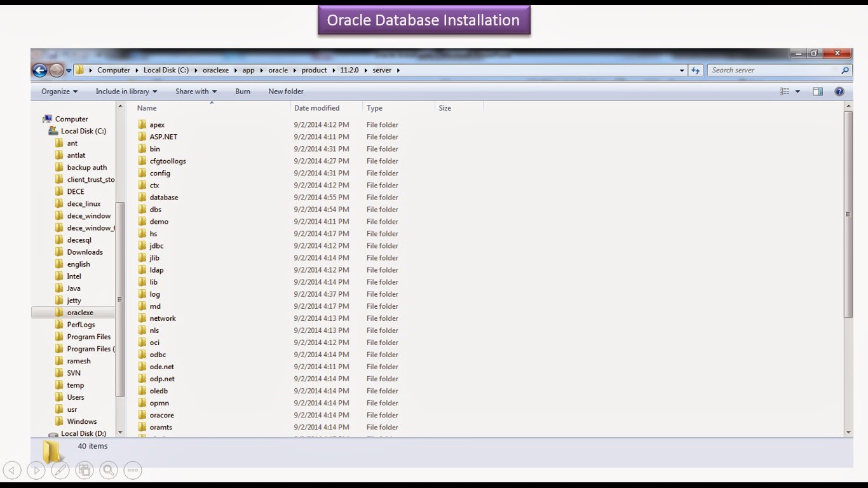Screen dimensions: 868x488
Task: Sort by the Size column header
Action: click(x=459, y=108)
